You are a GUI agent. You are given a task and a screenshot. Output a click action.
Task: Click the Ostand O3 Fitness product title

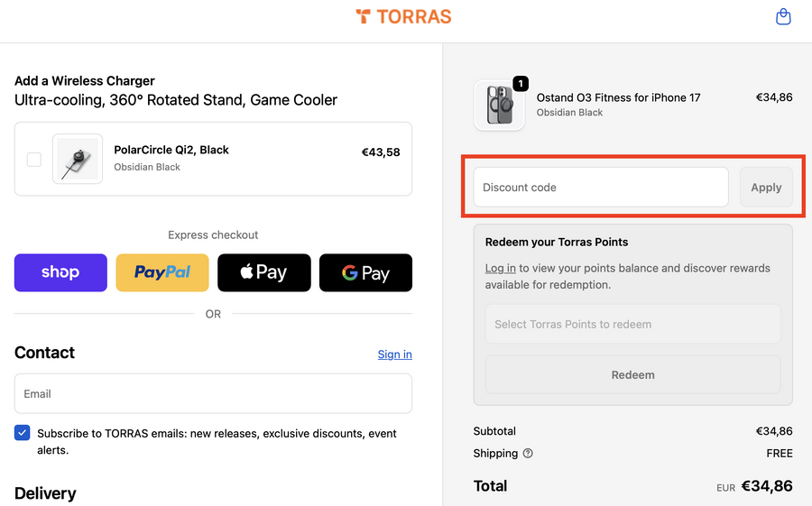click(618, 97)
